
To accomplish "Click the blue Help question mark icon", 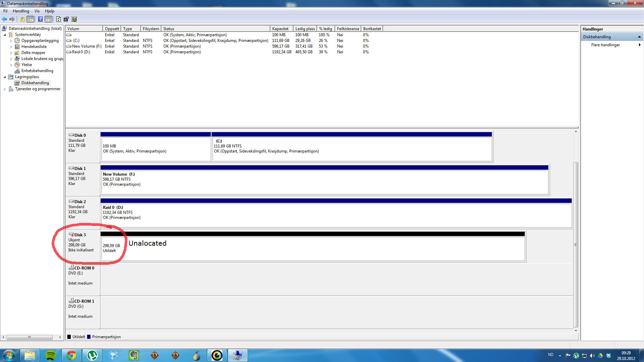I will point(40,19).
